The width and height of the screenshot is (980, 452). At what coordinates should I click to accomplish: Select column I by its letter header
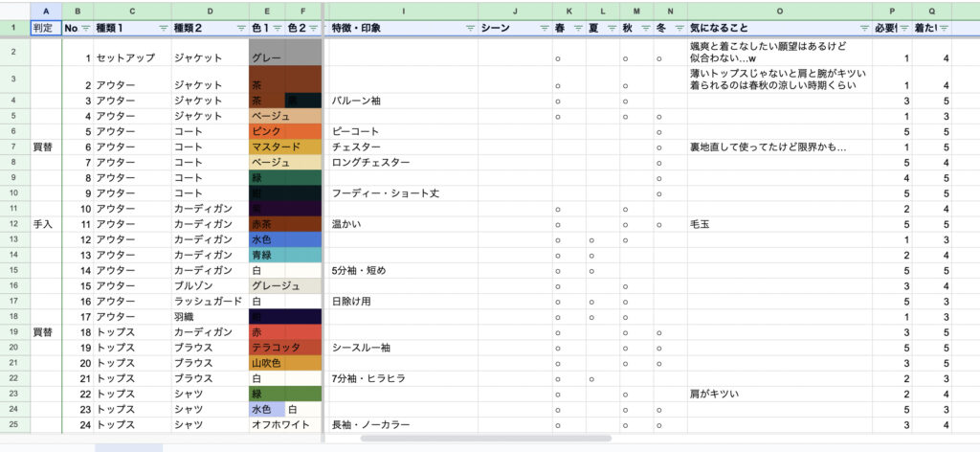[x=402, y=10]
